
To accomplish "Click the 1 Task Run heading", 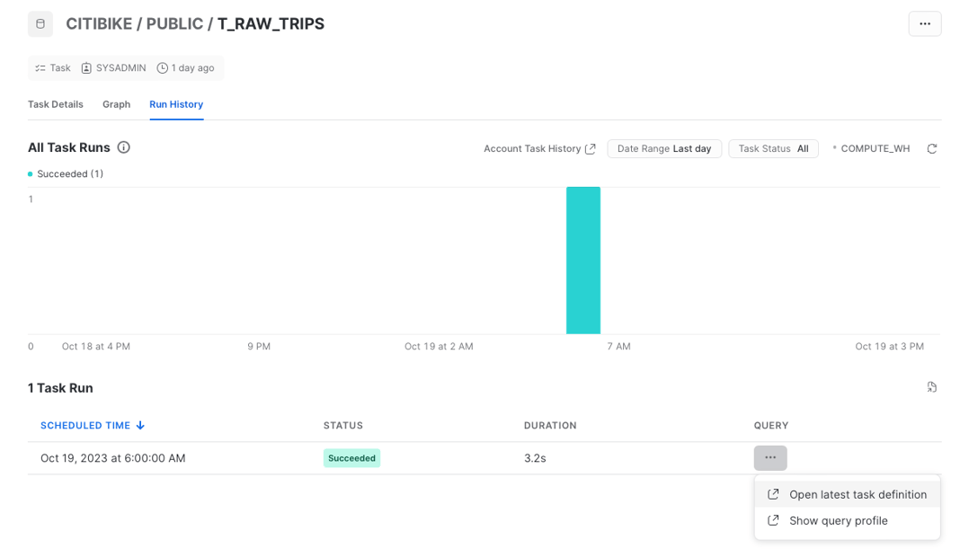I will pyautogui.click(x=61, y=388).
